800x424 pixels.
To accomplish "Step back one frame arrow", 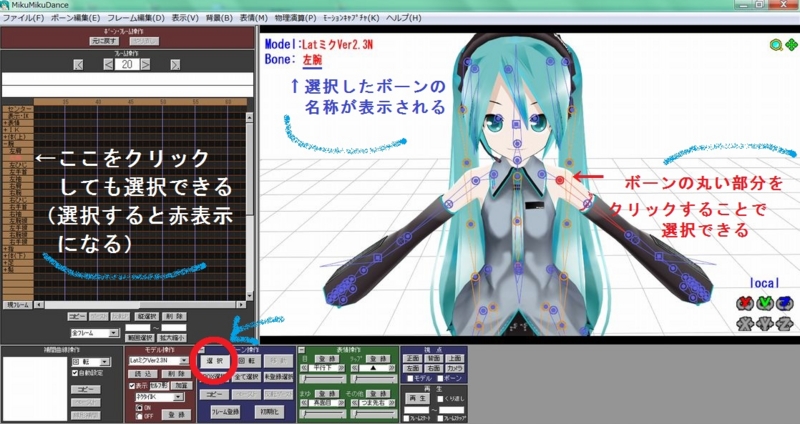I will [x=109, y=65].
